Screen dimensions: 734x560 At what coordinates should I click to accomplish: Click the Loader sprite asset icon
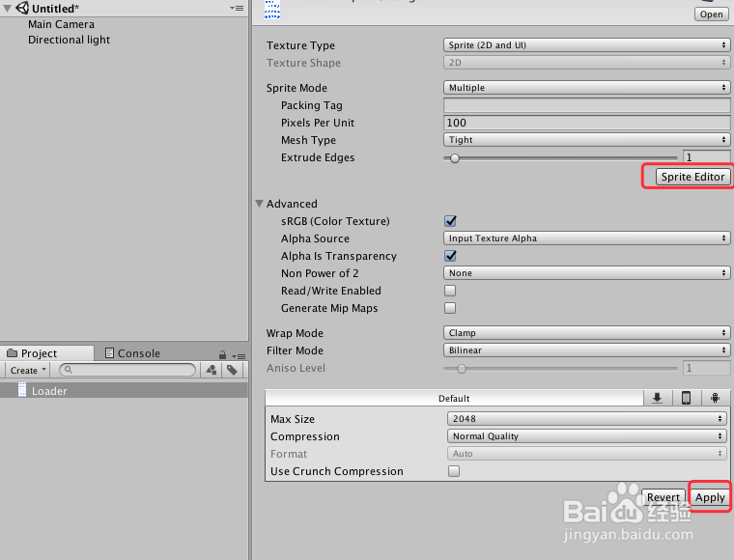pyautogui.click(x=22, y=390)
